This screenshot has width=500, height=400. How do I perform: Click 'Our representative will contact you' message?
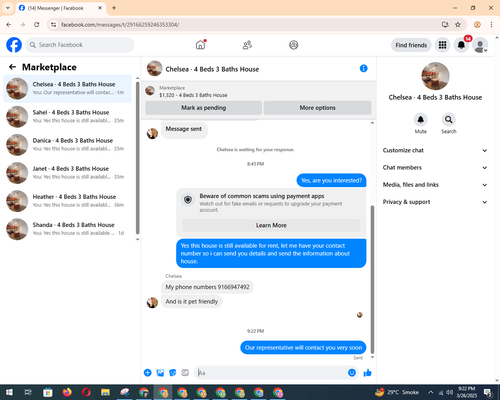point(303,348)
